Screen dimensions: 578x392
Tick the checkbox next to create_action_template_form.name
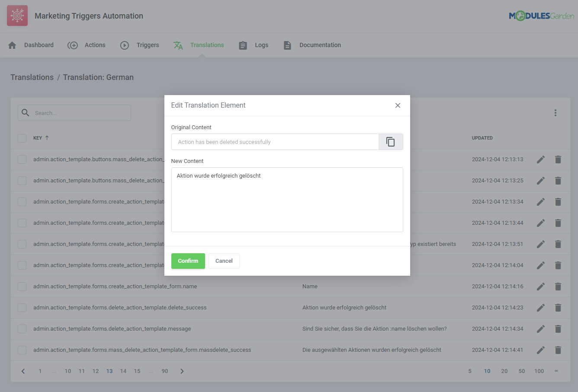tap(22, 286)
